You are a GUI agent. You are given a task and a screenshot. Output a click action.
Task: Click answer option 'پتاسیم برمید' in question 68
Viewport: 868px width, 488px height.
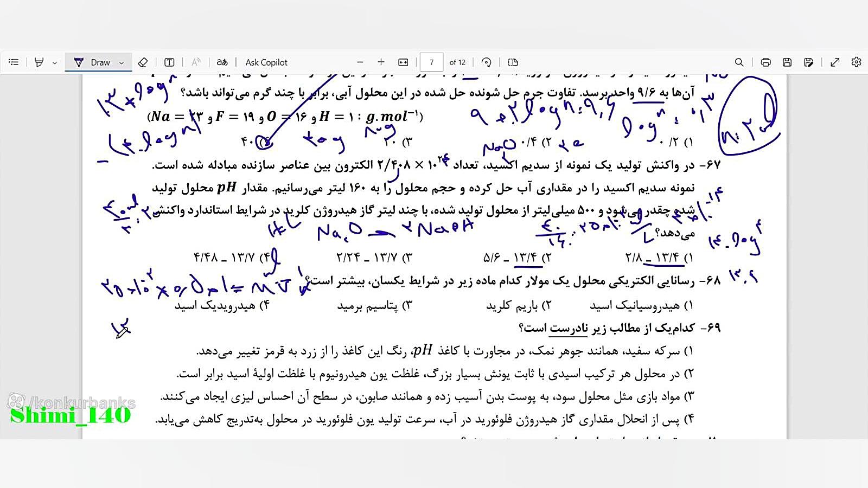pos(375,306)
